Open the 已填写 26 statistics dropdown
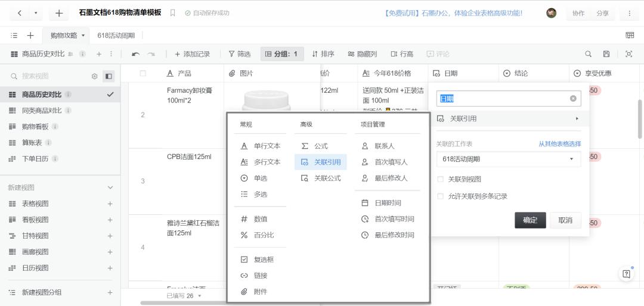This screenshot has width=644, height=306. click(184, 296)
